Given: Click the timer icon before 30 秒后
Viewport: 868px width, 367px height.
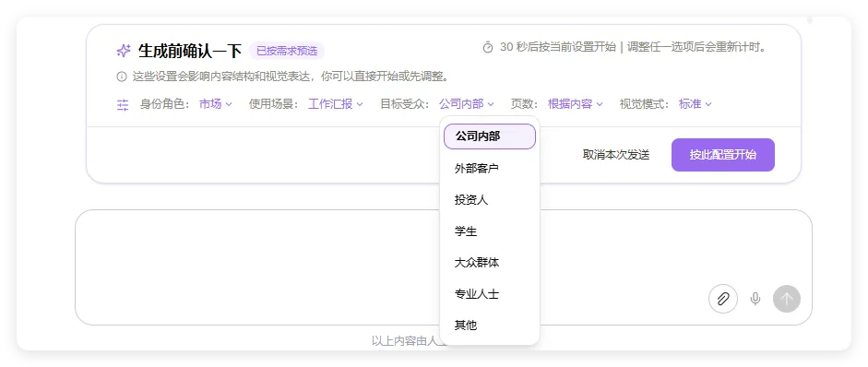Looking at the screenshot, I should click(x=488, y=48).
